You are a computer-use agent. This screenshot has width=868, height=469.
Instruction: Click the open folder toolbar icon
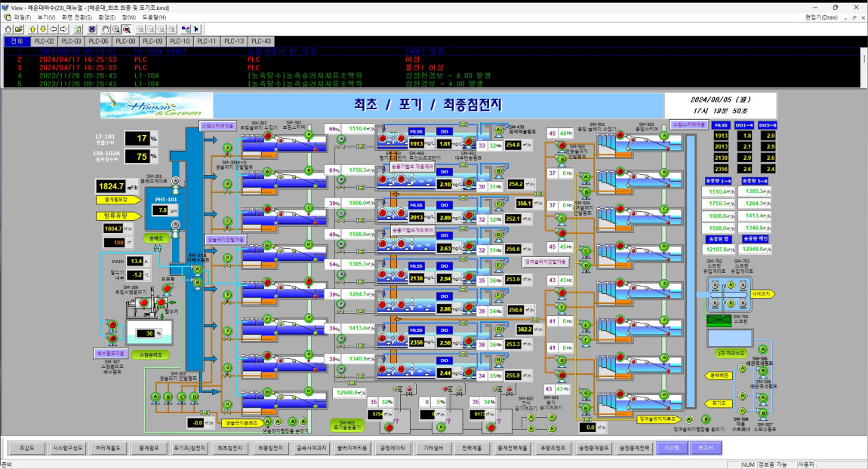point(19,29)
